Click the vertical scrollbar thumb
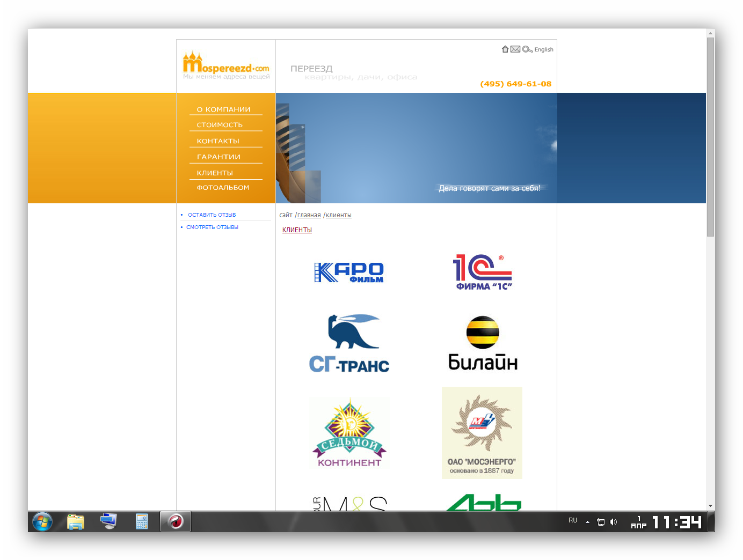This screenshot has width=743, height=560. coord(711,137)
